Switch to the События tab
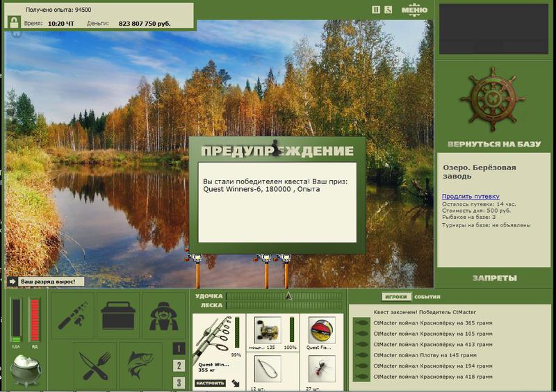This screenshot has width=556, height=392. [427, 297]
